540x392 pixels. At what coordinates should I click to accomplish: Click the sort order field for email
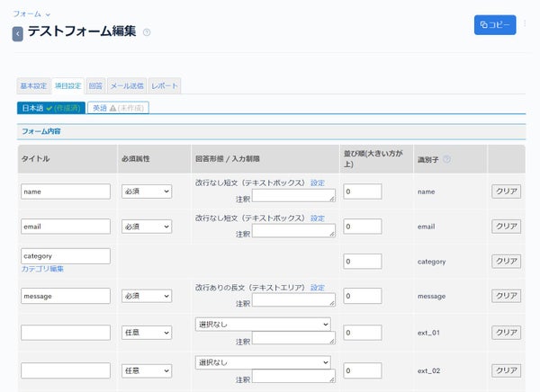pyautogui.click(x=363, y=227)
